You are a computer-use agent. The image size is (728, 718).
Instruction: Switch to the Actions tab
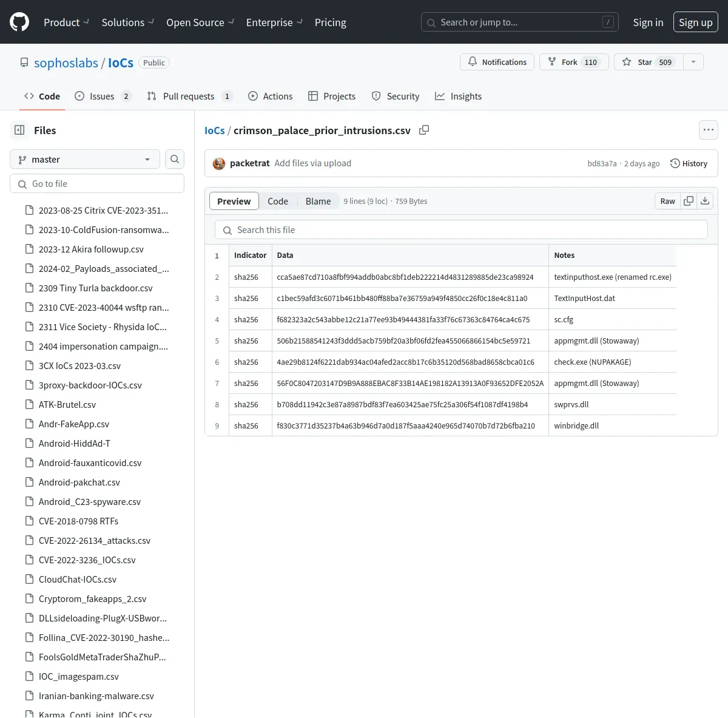(x=271, y=96)
